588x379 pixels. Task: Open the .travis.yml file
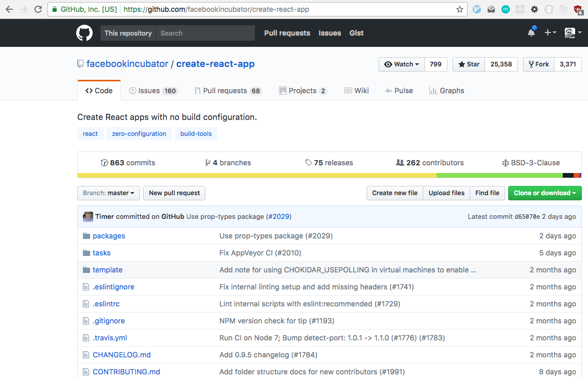[110, 338]
